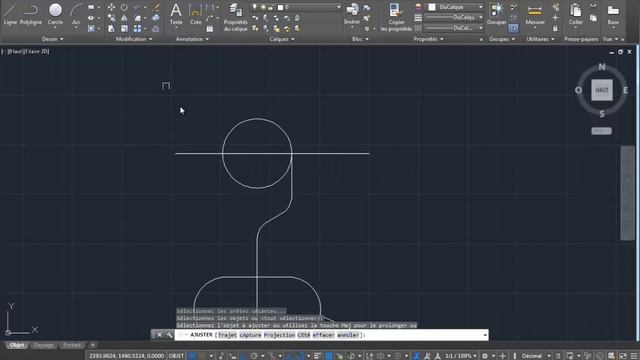Screen dimensions: 640x360
Task: Toggle OBJET model space button
Action: tap(176, 356)
